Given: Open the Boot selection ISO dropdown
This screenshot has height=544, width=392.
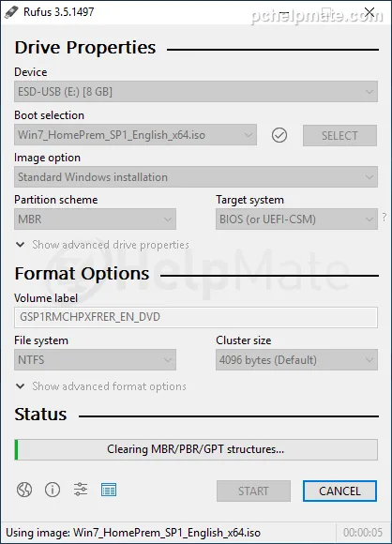Looking at the screenshot, I should (x=135, y=135).
